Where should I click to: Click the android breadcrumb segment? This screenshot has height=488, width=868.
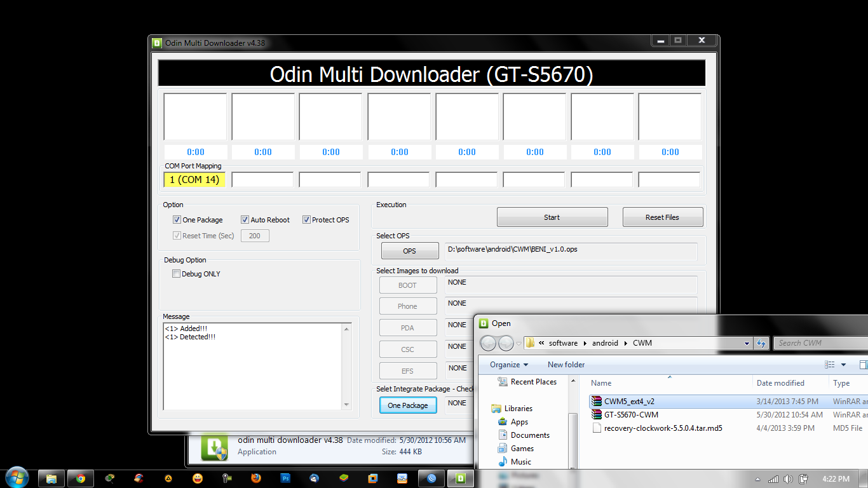point(605,343)
